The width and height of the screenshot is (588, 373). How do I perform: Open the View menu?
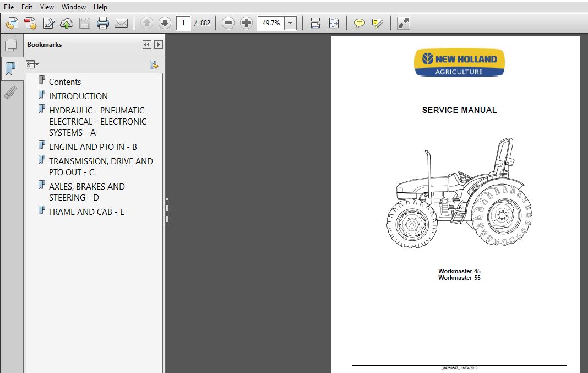point(47,7)
